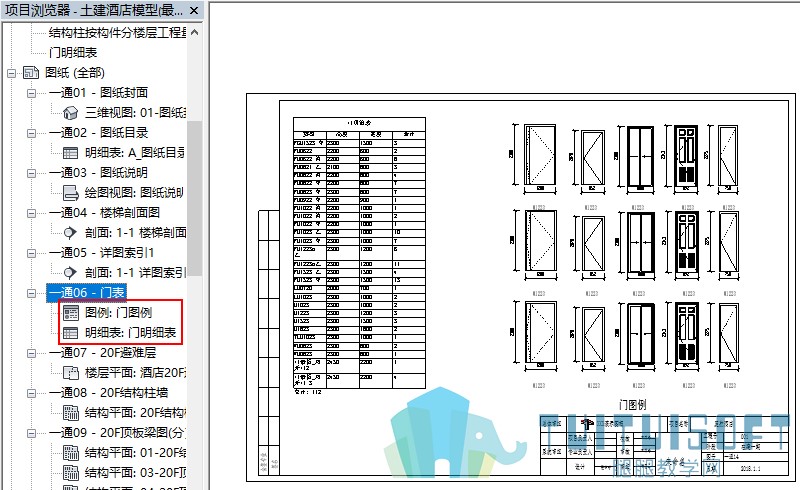Select the 结构柱按构件分楼层工程量 schedule
The height and width of the screenshot is (490, 800).
pyautogui.click(x=117, y=33)
